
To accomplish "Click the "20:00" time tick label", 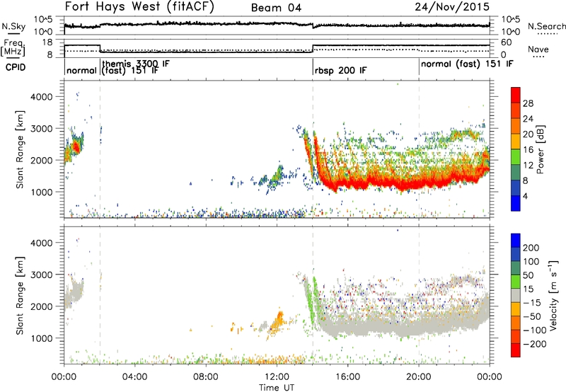I will pos(419,377).
